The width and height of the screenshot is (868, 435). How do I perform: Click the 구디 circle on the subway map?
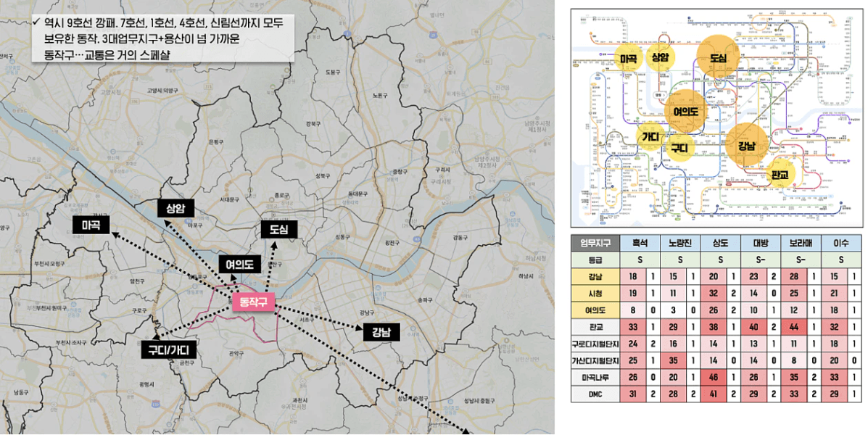point(679,148)
